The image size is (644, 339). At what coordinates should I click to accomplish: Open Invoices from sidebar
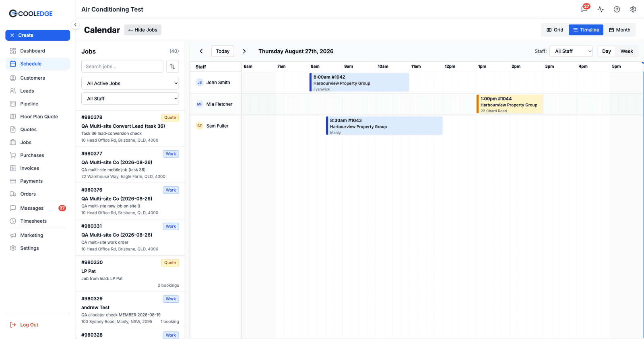[x=38, y=168]
